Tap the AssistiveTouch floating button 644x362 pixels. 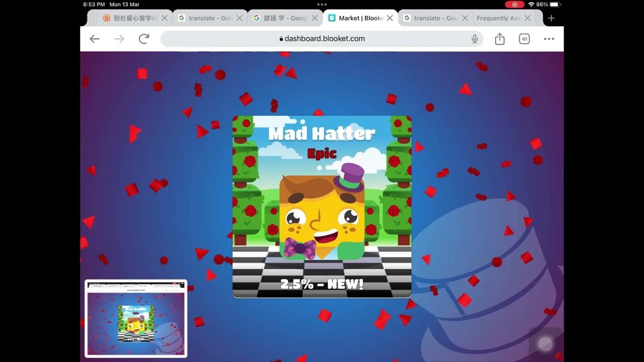(x=545, y=344)
